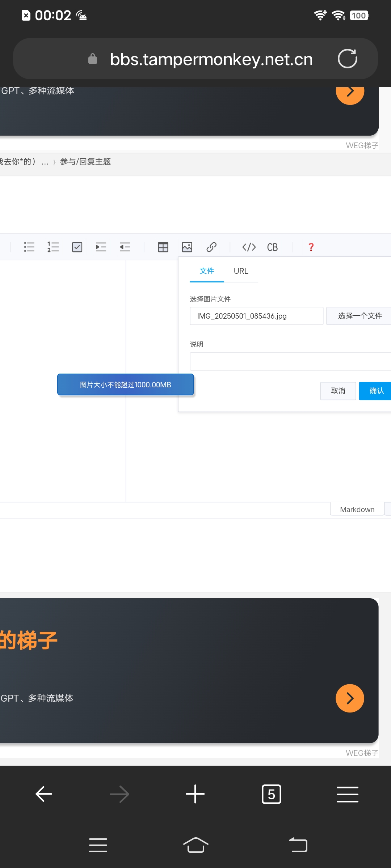Confirm image upload with 确认

(376, 391)
